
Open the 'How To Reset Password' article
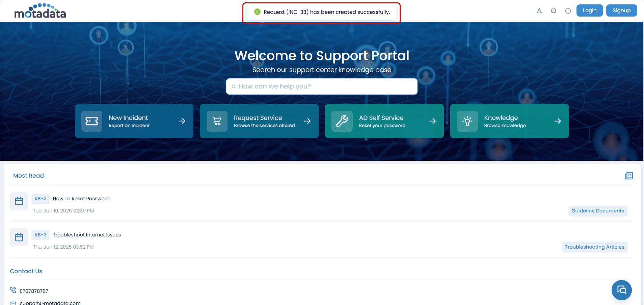tap(81, 199)
